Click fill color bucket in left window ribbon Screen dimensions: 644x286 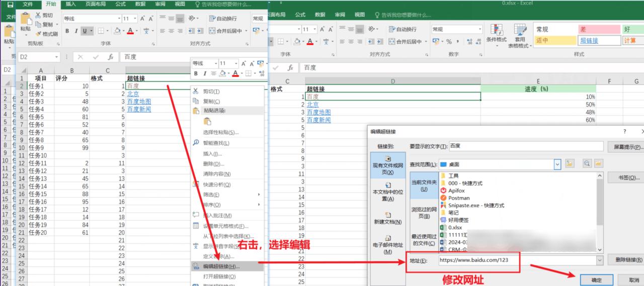(x=117, y=31)
